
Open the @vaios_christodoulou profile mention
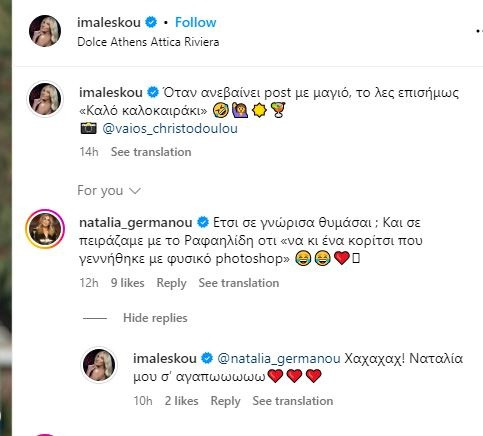point(170,129)
